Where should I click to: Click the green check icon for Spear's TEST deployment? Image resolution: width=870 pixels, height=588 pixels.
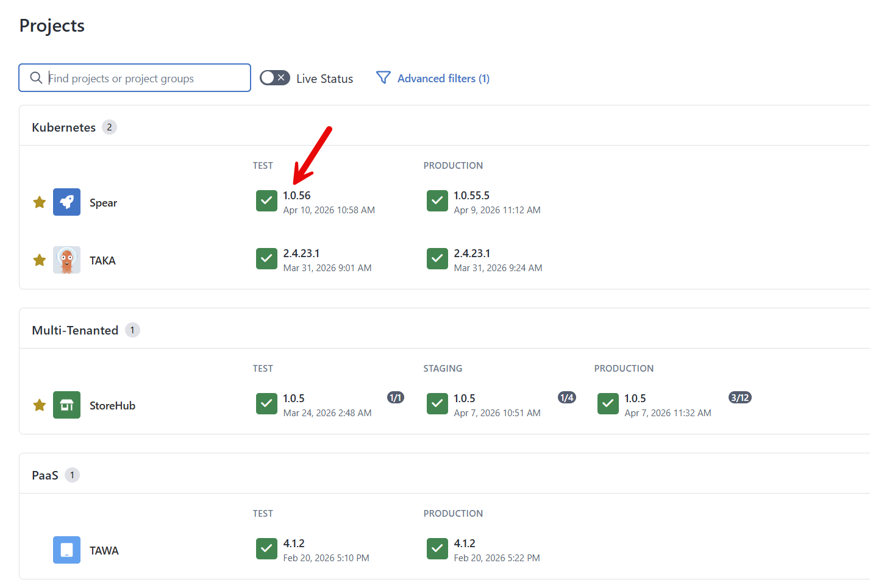[x=266, y=201]
